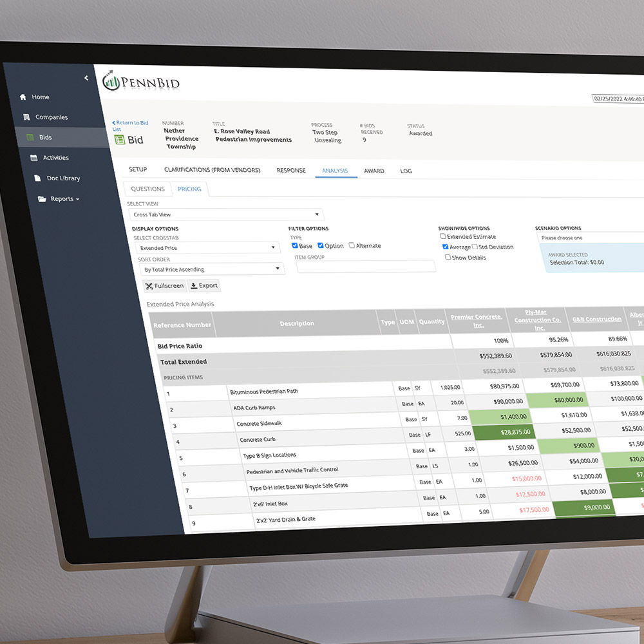
Task: Click the Description column header
Action: 297,323
